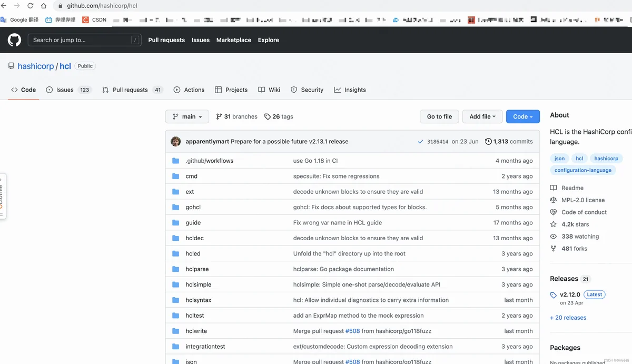Click the Go to file button
This screenshot has width=632, height=364.
pyautogui.click(x=439, y=116)
